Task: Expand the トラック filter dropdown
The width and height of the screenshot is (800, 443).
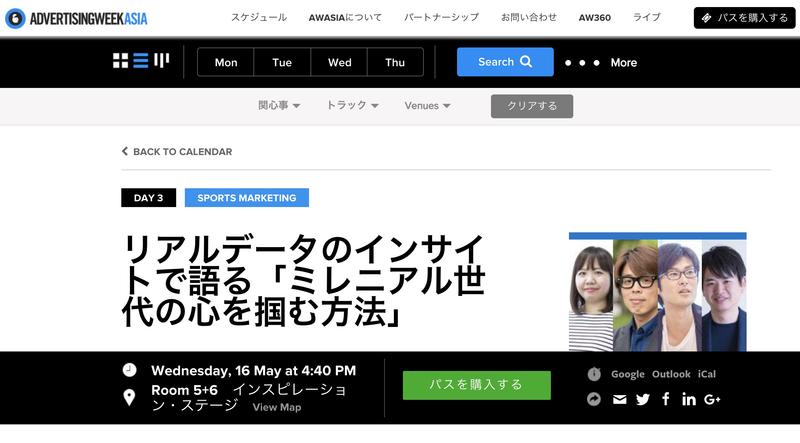Action: coord(353,106)
